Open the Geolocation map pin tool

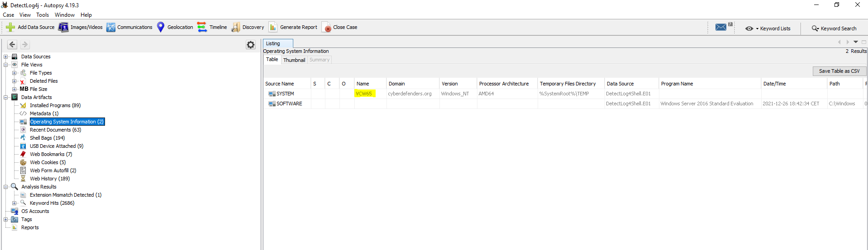[161, 28]
